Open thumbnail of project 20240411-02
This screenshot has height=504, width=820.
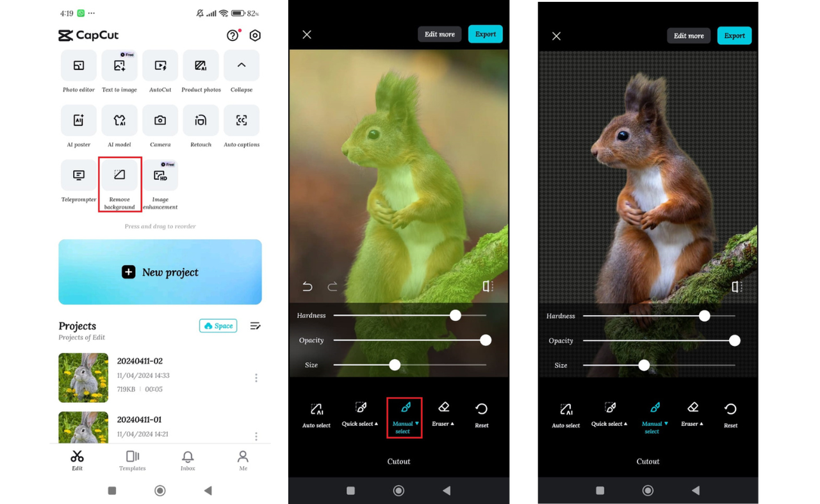pos(83,378)
